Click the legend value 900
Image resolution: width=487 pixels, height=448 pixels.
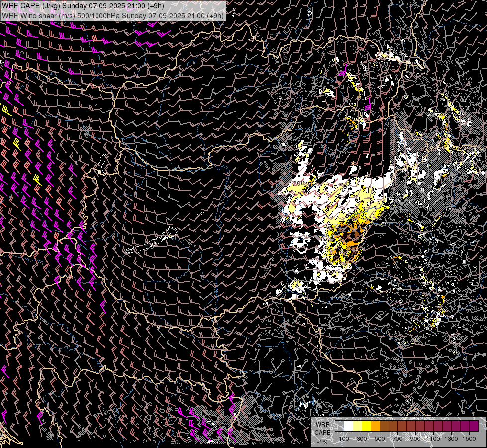[415, 439]
